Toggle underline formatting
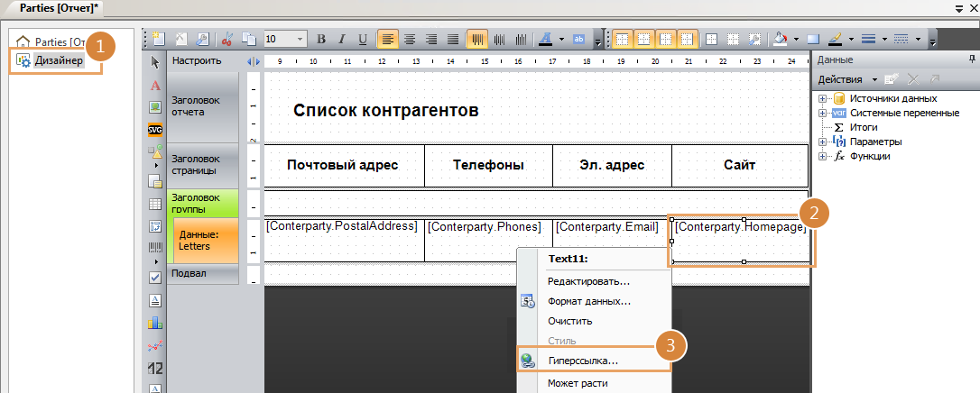 (x=364, y=40)
